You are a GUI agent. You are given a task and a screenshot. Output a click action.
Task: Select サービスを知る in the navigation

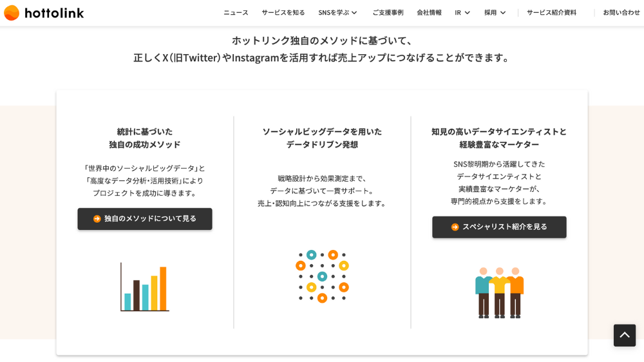283,13
